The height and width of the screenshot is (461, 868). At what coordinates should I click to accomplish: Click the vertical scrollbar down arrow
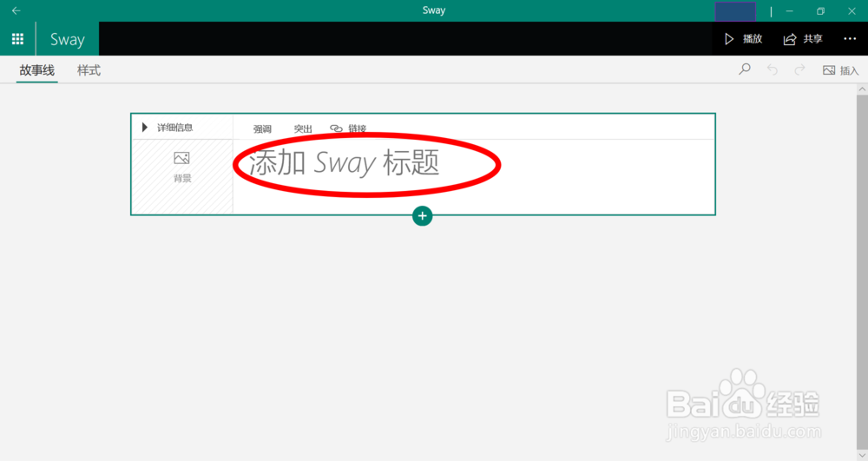click(862, 456)
